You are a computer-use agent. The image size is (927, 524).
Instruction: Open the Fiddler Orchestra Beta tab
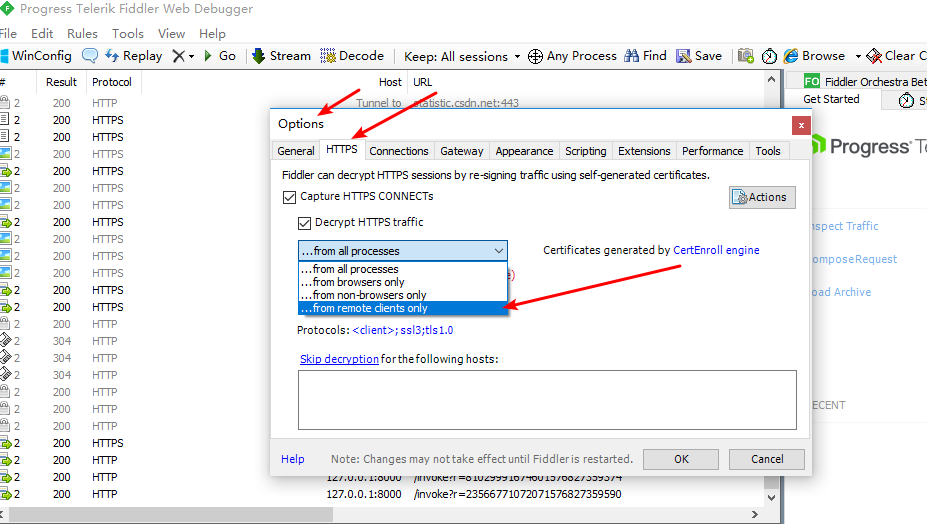point(865,82)
